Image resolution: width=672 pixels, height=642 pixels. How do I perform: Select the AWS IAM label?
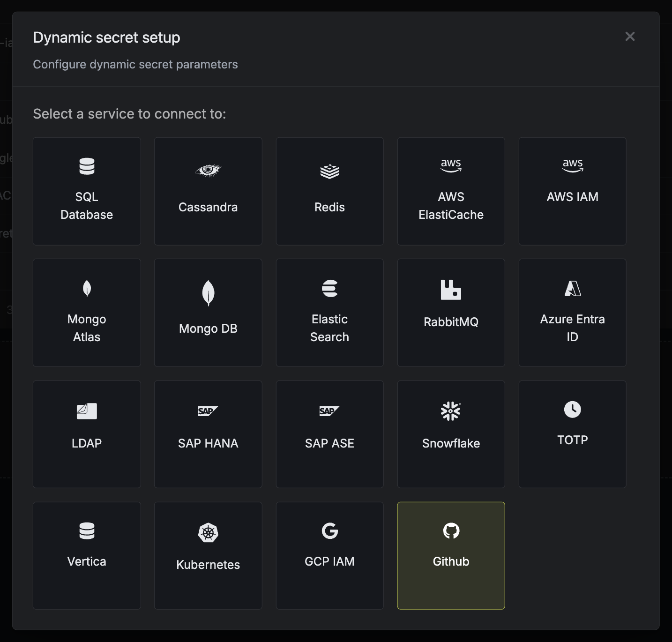(x=573, y=197)
